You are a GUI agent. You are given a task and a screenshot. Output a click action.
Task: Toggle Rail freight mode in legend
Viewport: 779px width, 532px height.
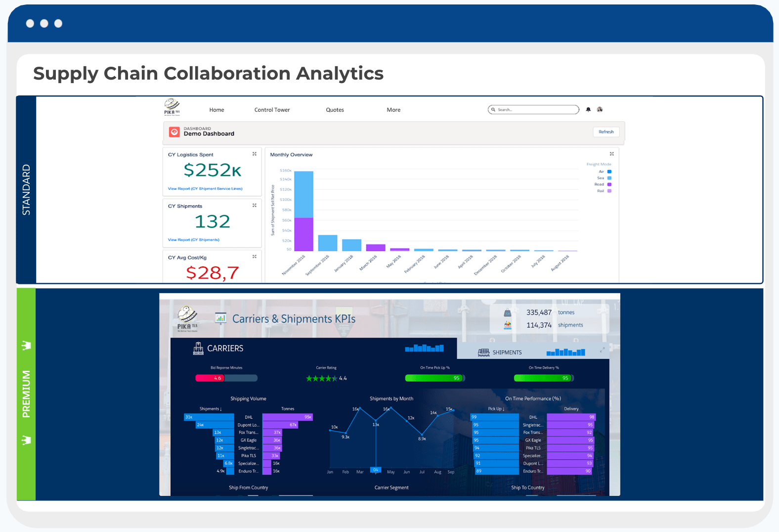coord(609,191)
